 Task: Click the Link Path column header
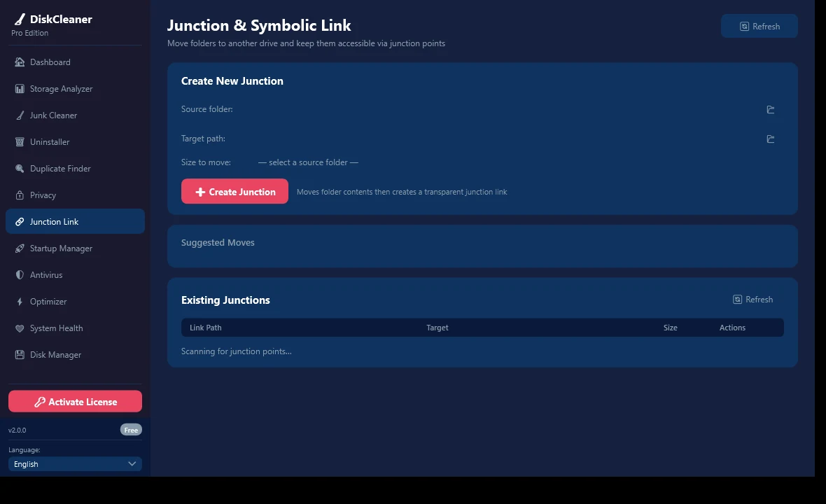pos(205,328)
